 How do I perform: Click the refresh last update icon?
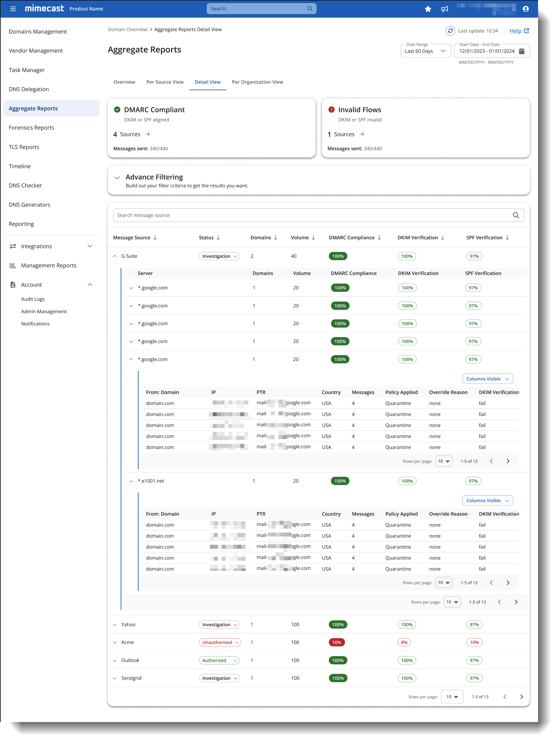[450, 31]
